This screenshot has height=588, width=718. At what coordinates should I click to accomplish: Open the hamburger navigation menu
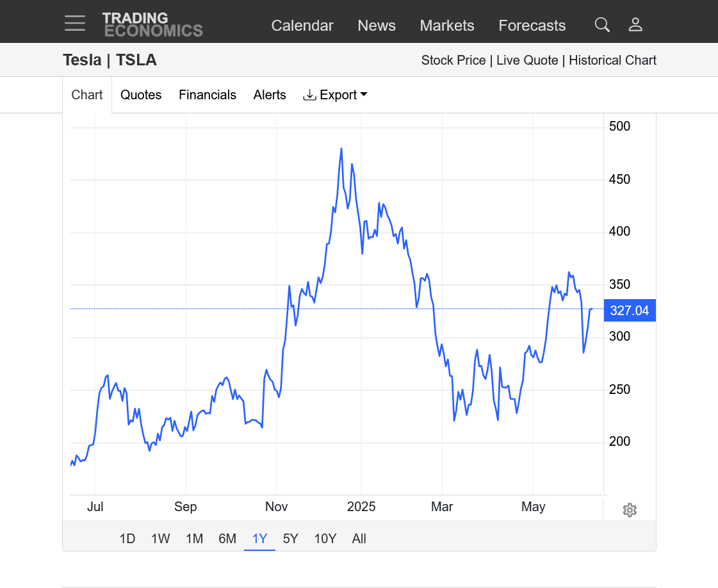pos(75,23)
